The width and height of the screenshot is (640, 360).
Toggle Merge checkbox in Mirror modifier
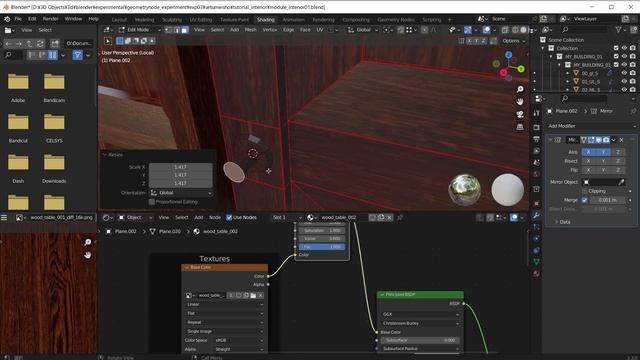(x=584, y=200)
